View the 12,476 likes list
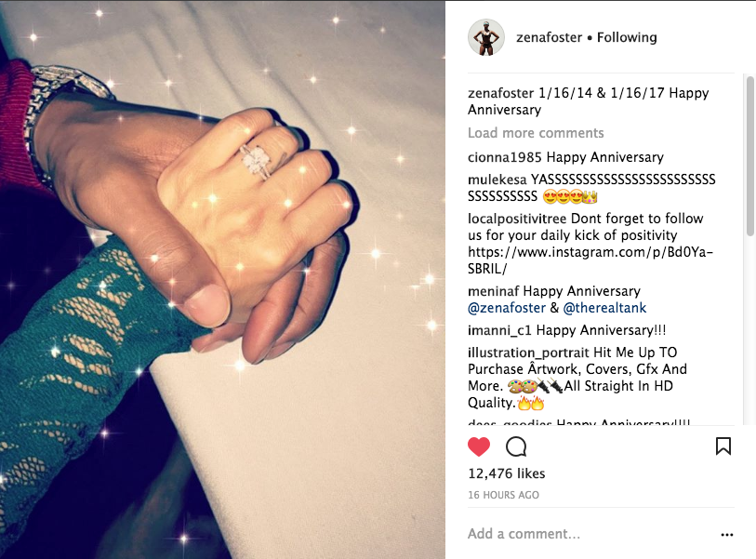Screen dimensions: 756x559 pos(506,473)
